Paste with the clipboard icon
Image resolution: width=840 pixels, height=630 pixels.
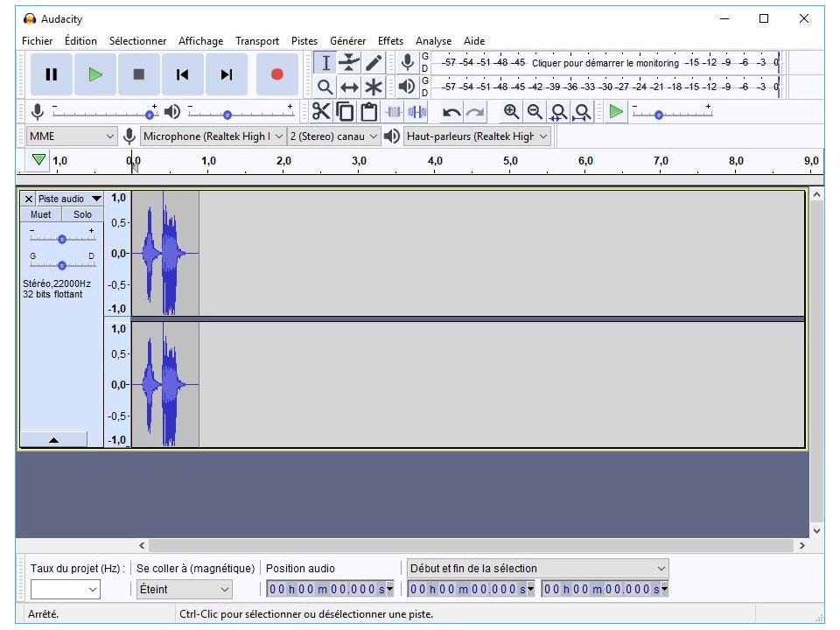[x=368, y=111]
